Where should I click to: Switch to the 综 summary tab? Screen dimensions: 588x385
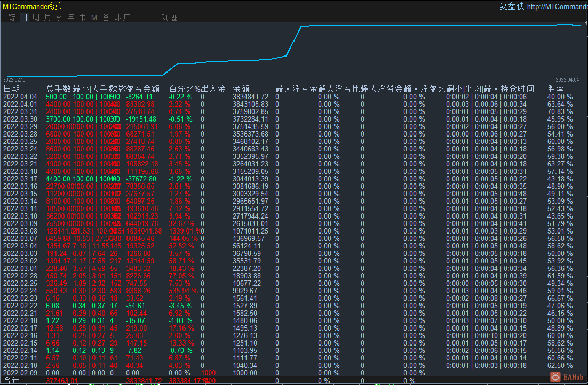[12, 18]
